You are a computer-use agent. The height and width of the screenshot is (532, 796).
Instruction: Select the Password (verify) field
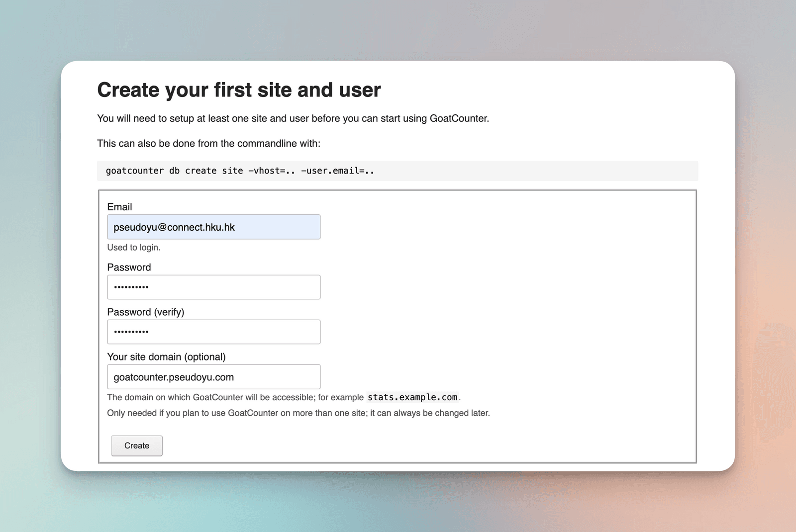(213, 332)
